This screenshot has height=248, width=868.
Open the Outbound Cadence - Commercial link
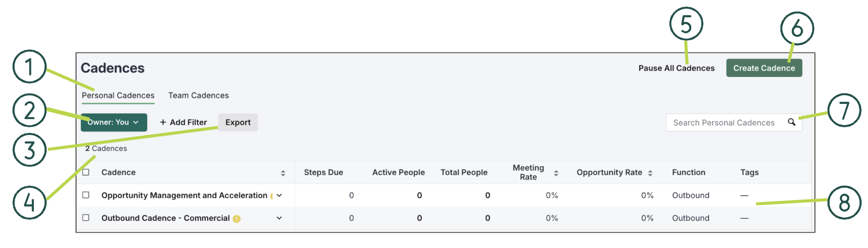pyautogui.click(x=165, y=218)
